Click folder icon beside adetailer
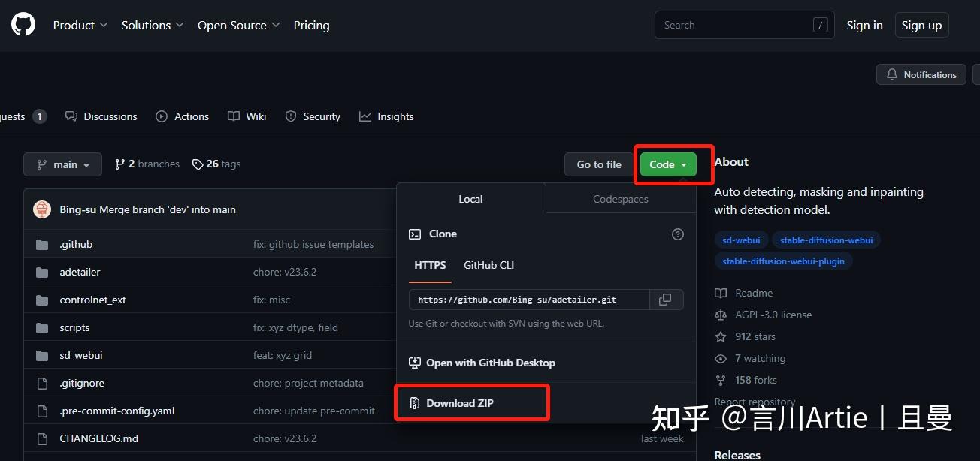 (x=42, y=272)
